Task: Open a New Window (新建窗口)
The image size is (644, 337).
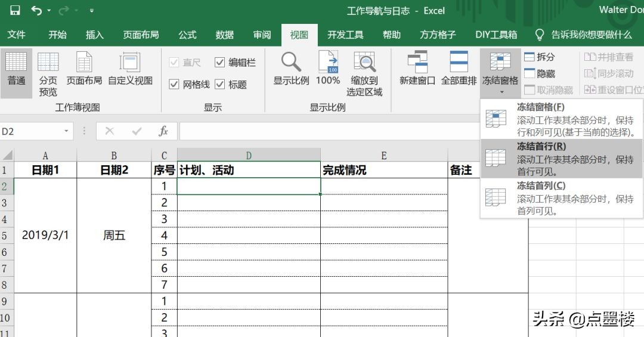Action: [417, 69]
